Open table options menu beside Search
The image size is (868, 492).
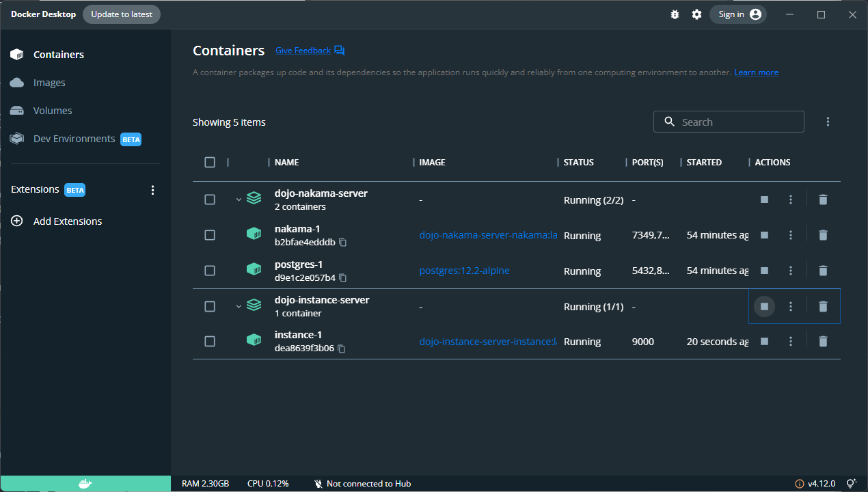[828, 122]
